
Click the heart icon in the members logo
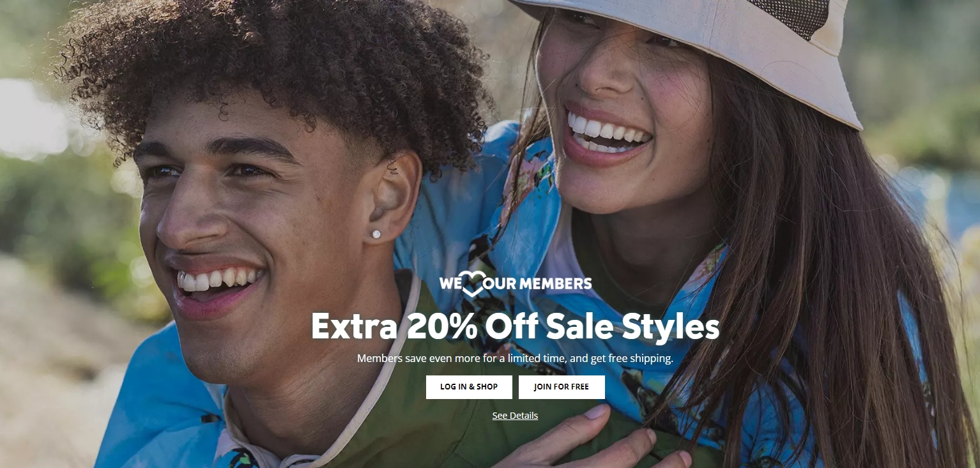[471, 284]
